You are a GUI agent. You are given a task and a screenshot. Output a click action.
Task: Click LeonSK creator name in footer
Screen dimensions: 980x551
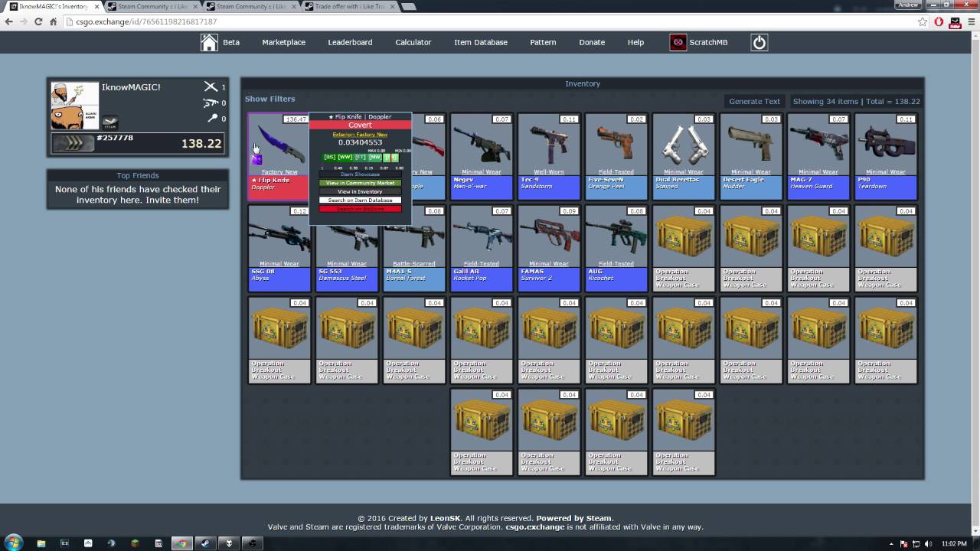[x=446, y=518]
